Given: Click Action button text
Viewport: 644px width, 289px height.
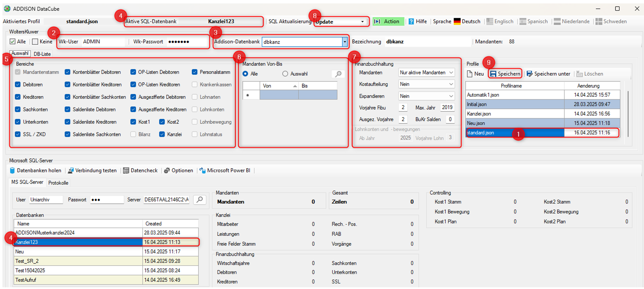Looking at the screenshot, I should [391, 21].
